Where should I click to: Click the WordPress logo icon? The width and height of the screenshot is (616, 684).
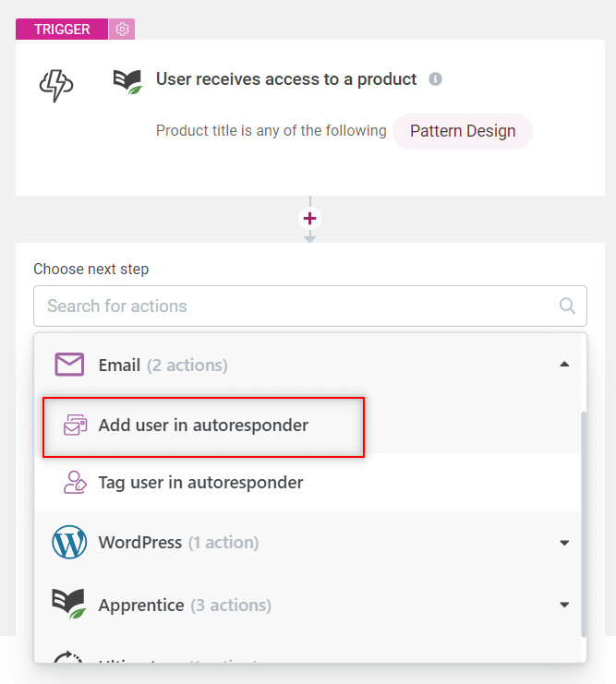[x=69, y=542]
